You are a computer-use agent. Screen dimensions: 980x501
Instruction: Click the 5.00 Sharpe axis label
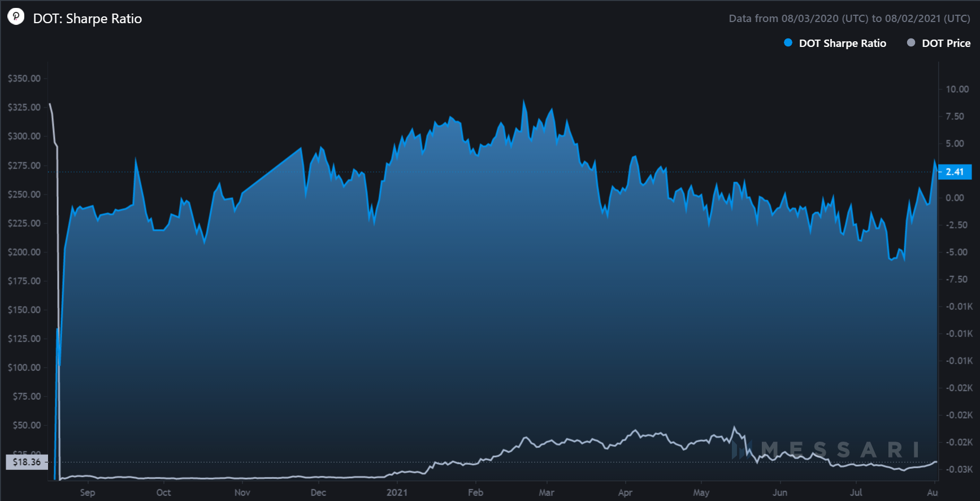955,144
